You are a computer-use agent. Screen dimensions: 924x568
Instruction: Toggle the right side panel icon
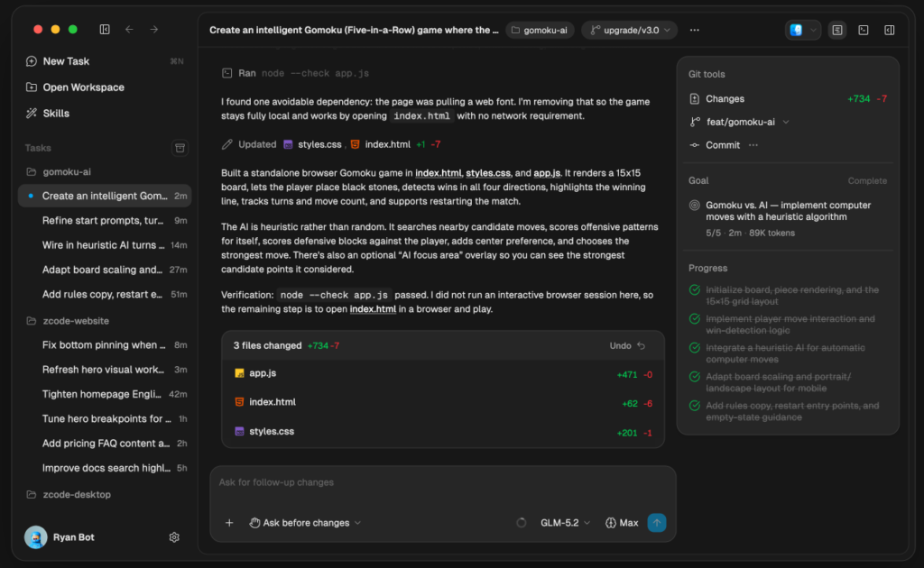pos(889,30)
